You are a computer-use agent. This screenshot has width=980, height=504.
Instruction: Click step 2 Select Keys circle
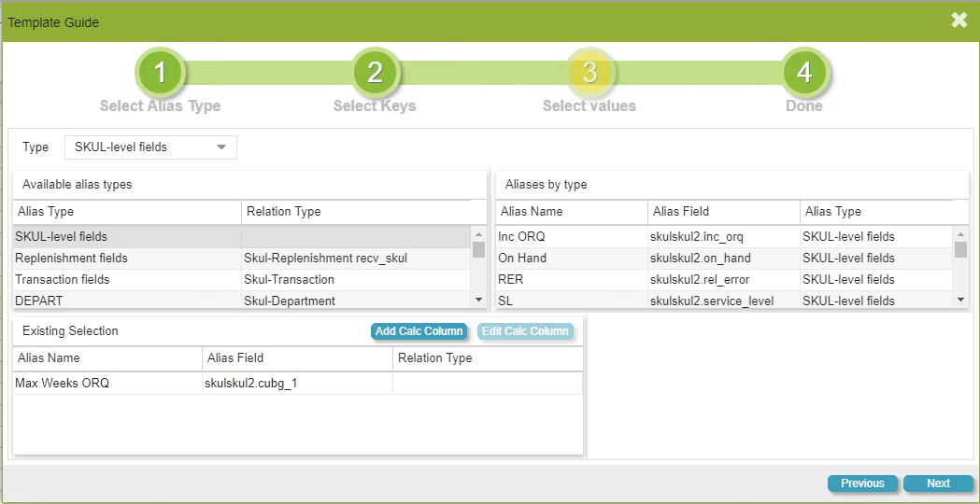pos(375,72)
